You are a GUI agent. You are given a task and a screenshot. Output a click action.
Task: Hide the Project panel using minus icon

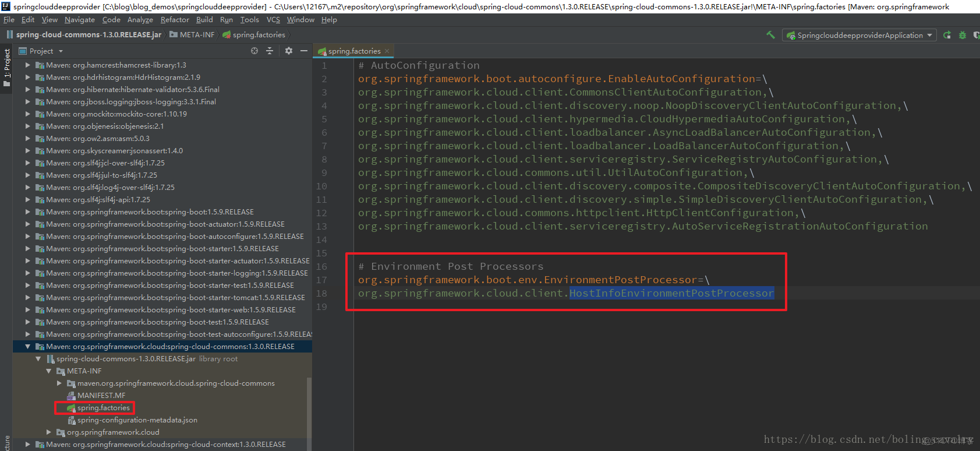(303, 51)
